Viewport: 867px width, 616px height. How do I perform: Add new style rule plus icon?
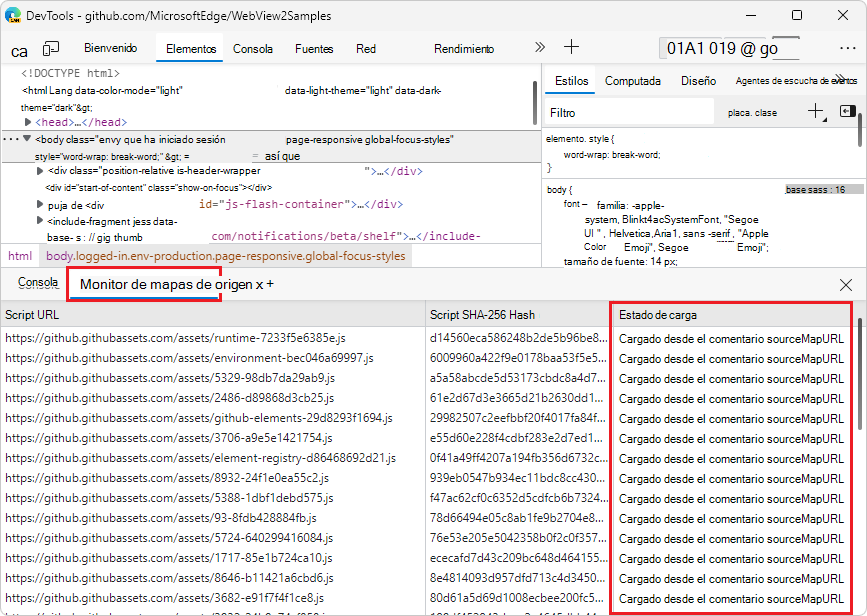(816, 111)
